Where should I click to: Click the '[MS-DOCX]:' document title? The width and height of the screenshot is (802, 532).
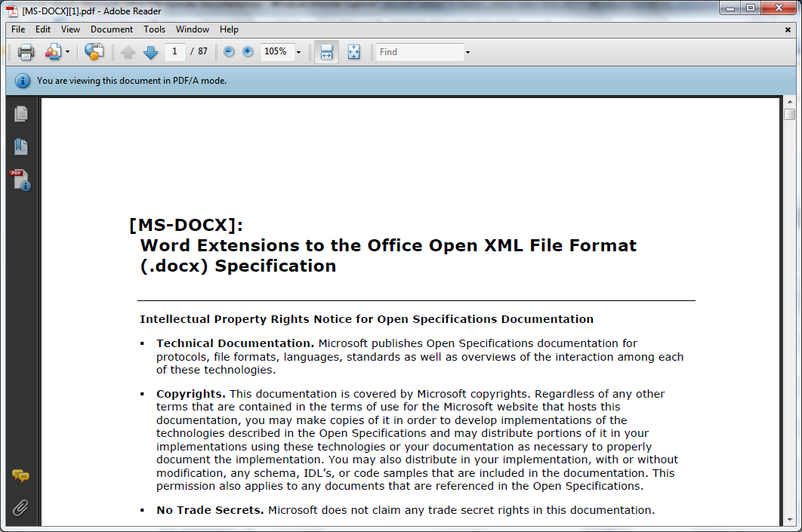(187, 225)
